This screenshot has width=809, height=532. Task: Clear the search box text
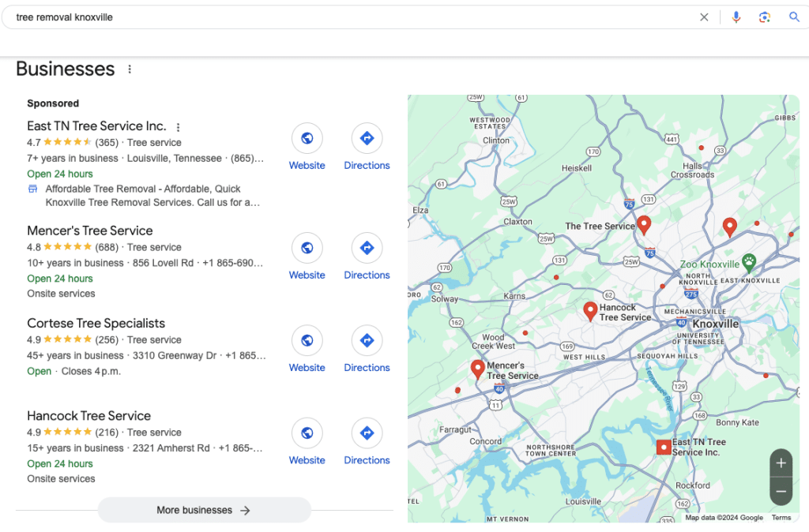point(704,17)
